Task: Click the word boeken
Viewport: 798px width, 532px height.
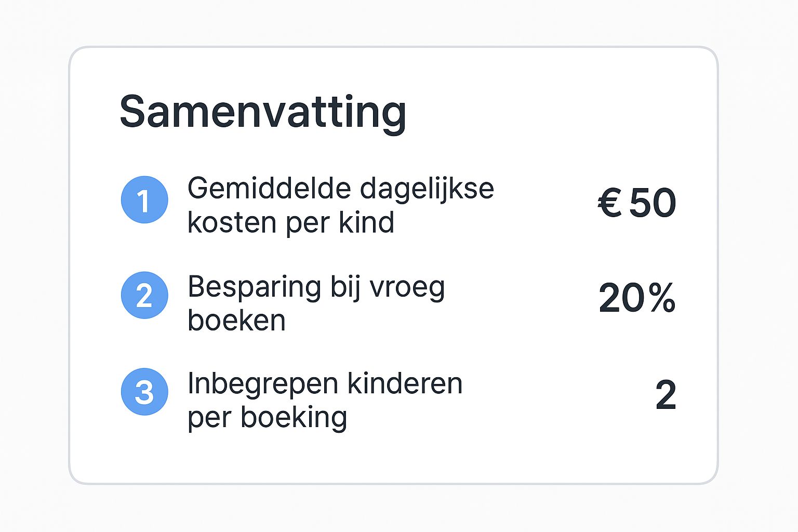Action: (x=237, y=321)
